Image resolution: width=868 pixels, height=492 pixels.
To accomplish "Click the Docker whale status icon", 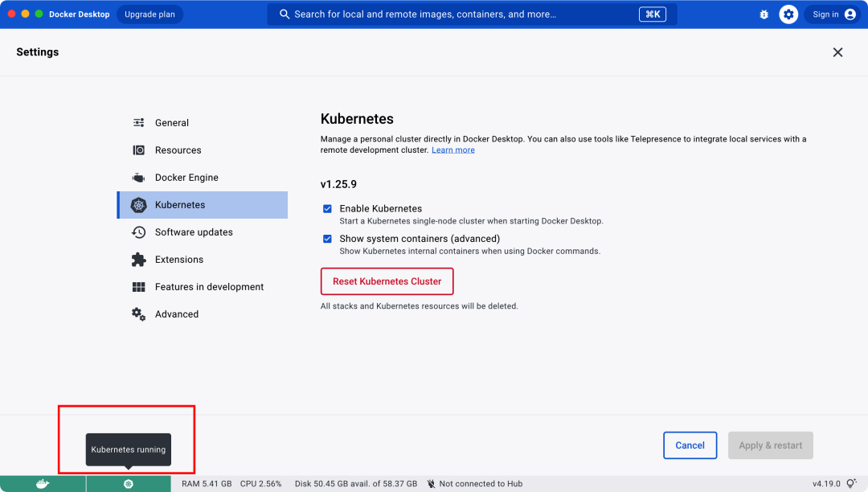I will coord(43,484).
